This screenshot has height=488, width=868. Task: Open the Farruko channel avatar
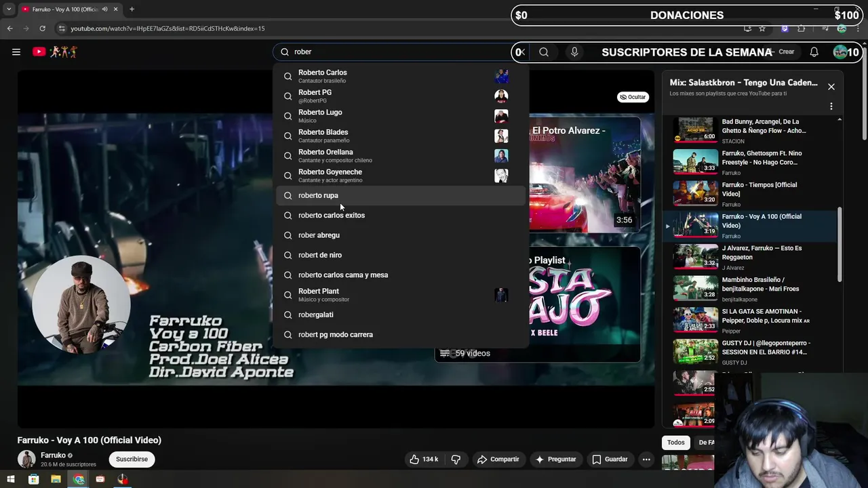pos(26,459)
